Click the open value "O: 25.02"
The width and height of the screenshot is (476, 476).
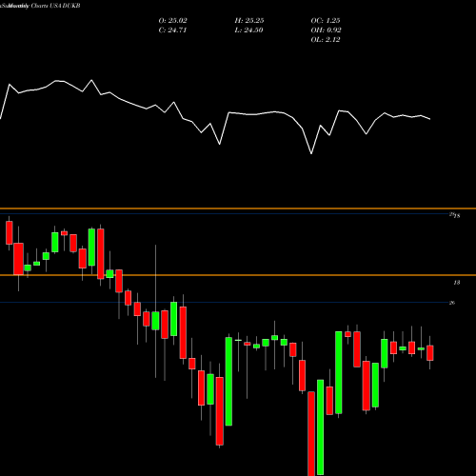pos(173,21)
